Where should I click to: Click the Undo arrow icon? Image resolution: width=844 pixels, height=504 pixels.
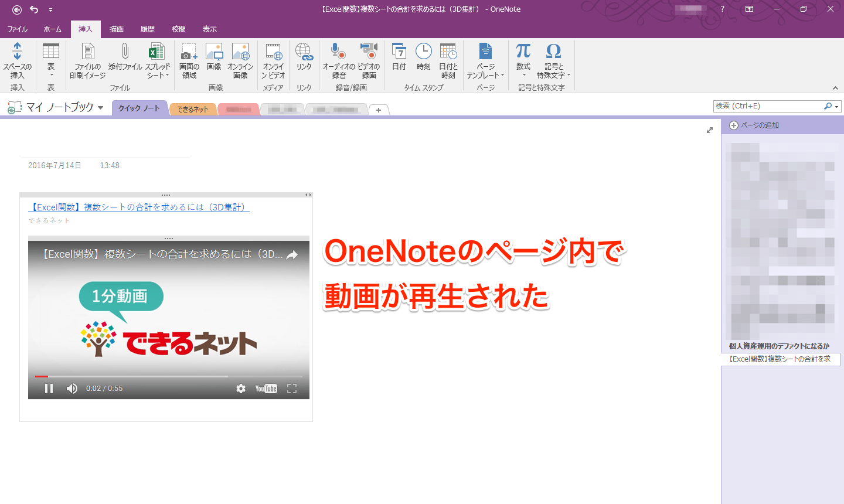coord(34,9)
